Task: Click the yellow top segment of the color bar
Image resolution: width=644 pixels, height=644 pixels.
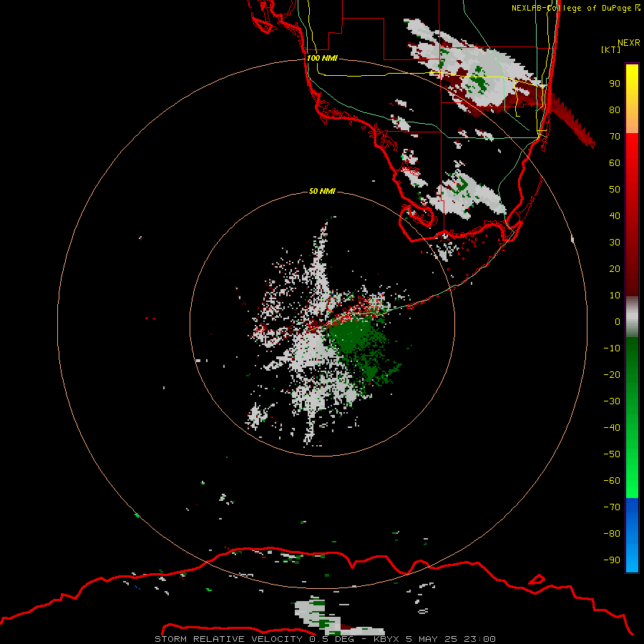Action: (x=632, y=98)
